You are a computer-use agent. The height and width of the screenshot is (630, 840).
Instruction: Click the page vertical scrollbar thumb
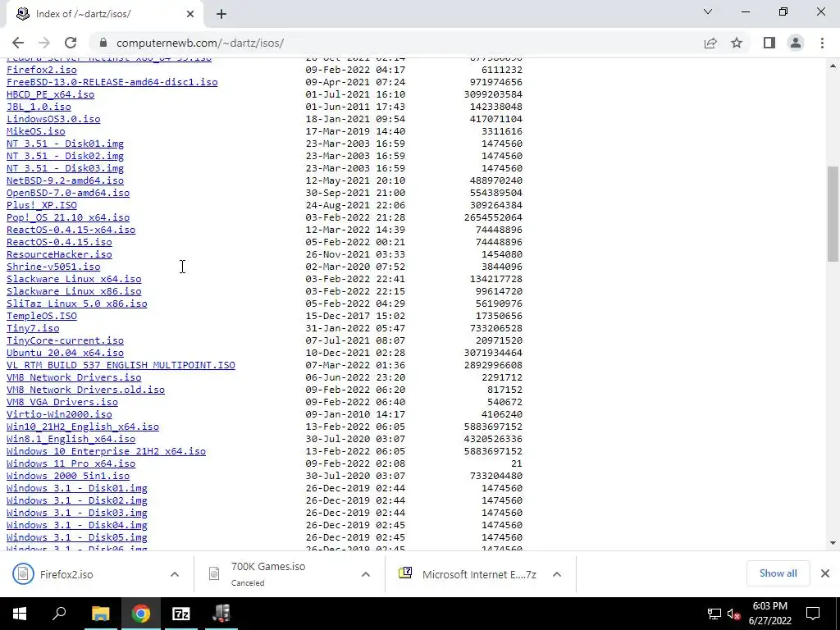pos(833,214)
